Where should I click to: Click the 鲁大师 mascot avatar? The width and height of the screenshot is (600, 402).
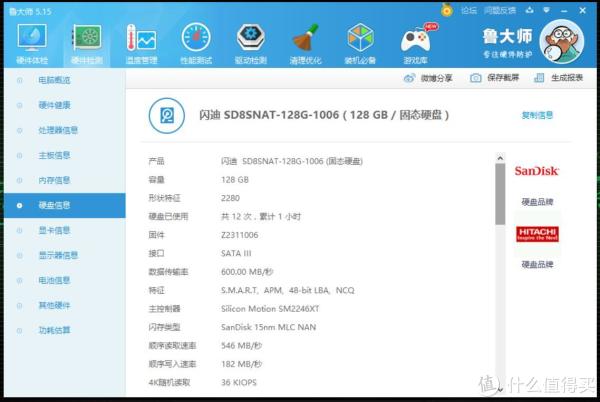coord(562,41)
